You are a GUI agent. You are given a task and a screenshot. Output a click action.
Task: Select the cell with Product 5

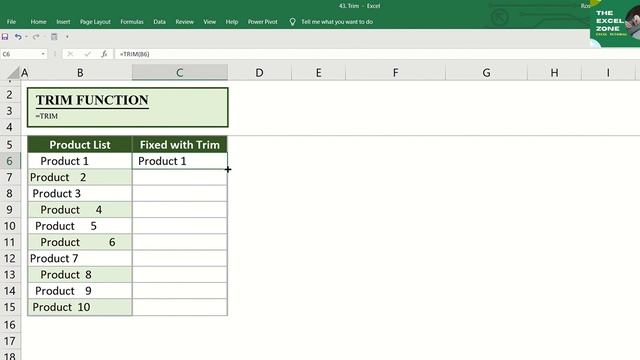80,226
